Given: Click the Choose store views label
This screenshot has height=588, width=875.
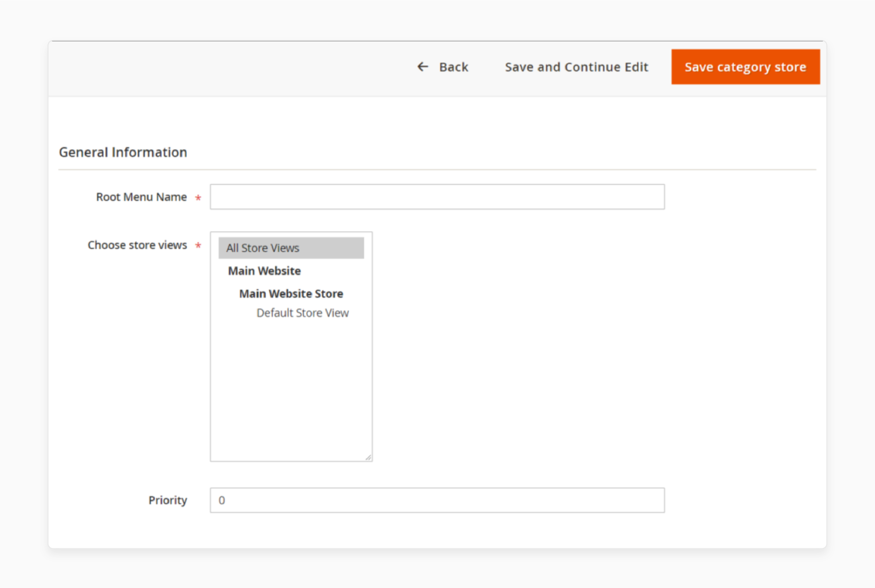Looking at the screenshot, I should [137, 245].
